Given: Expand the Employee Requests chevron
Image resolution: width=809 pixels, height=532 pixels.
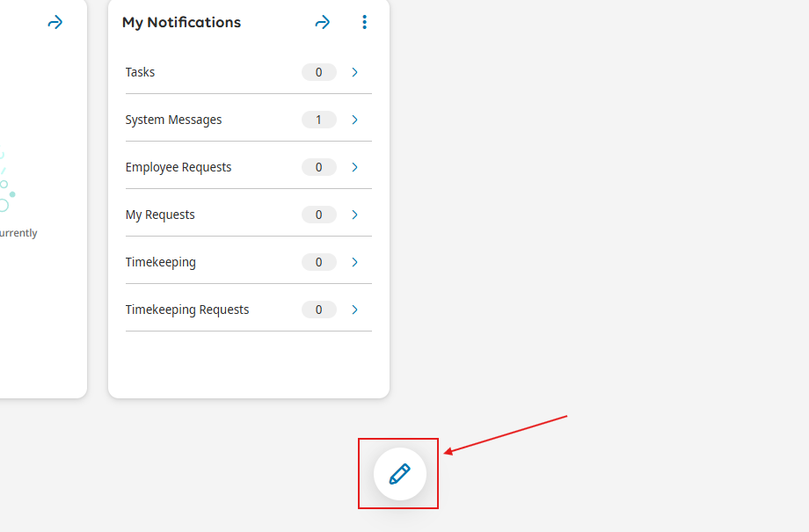Looking at the screenshot, I should coord(355,167).
